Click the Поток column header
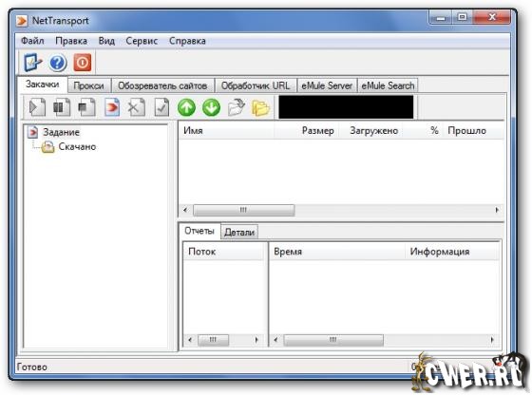This screenshot has height=395, width=532. coord(223,252)
